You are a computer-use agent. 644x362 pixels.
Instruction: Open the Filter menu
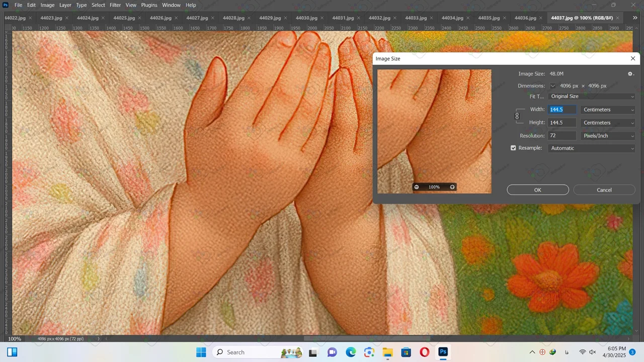tap(115, 5)
